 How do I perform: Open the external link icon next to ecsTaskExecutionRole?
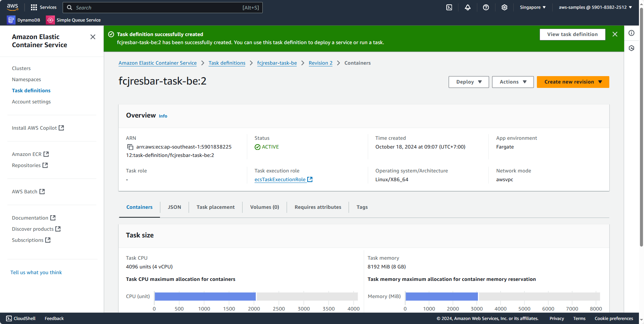(x=310, y=180)
